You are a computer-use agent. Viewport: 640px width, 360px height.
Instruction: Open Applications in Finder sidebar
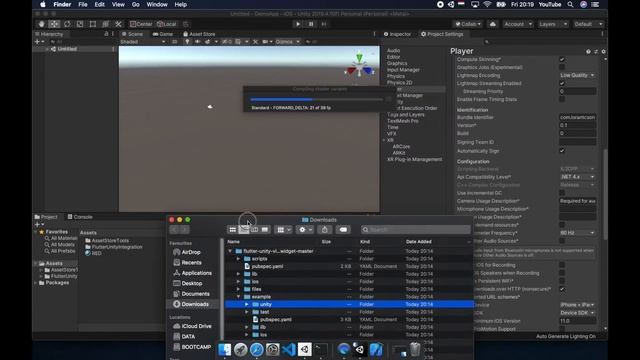click(192, 273)
